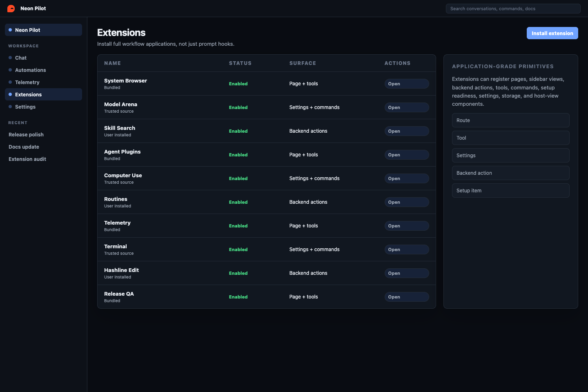Click Enabled status for Skill Search
This screenshot has width=588, height=392.
click(238, 131)
